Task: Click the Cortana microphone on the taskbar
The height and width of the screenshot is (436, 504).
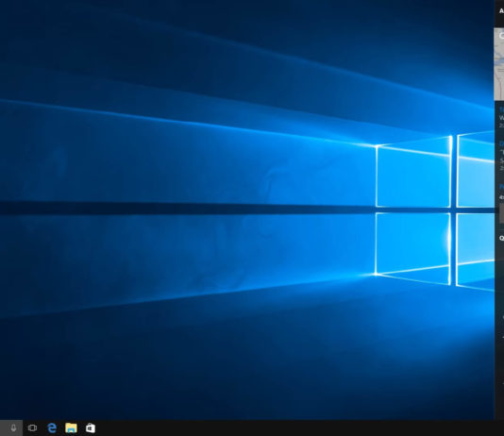Action: point(13,428)
